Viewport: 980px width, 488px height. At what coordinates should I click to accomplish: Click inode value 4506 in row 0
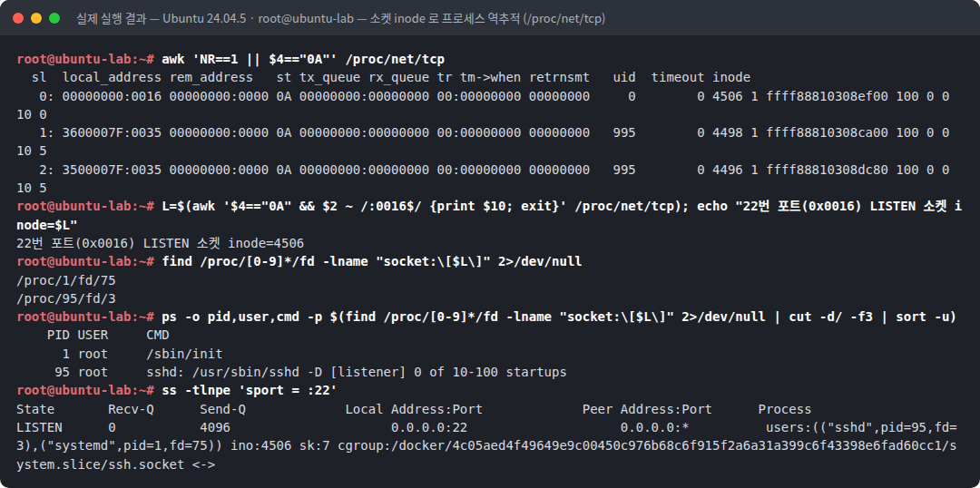728,96
